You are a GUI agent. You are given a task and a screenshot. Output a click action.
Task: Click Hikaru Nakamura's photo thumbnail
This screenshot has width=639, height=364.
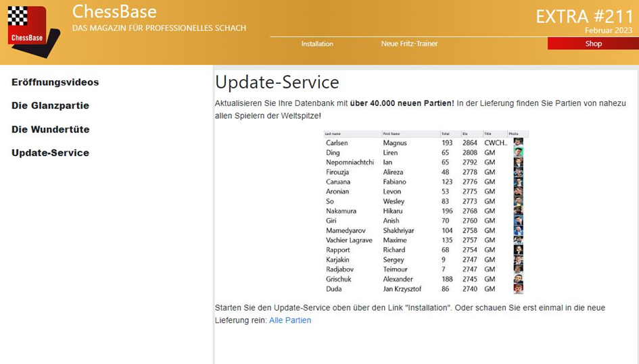pyautogui.click(x=518, y=211)
